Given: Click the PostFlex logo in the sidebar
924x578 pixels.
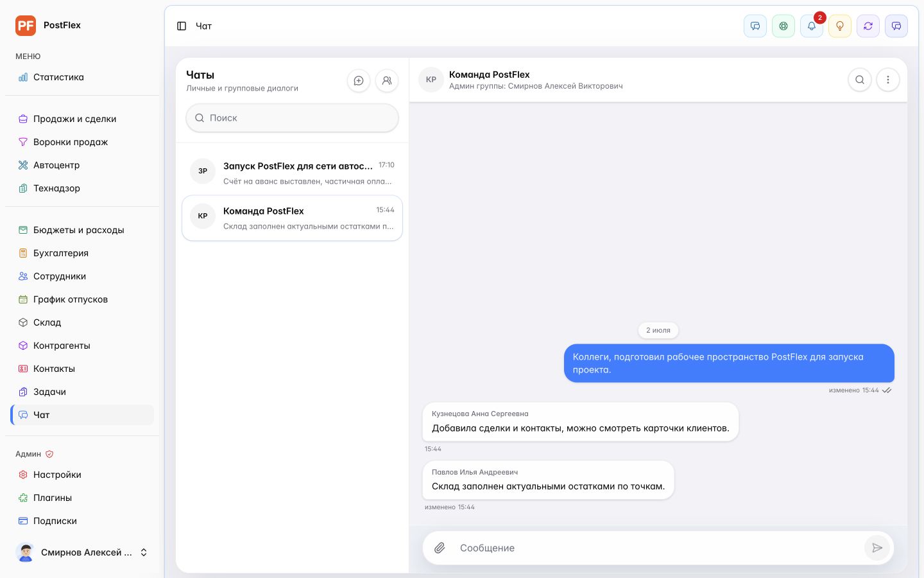Looking at the screenshot, I should point(26,26).
